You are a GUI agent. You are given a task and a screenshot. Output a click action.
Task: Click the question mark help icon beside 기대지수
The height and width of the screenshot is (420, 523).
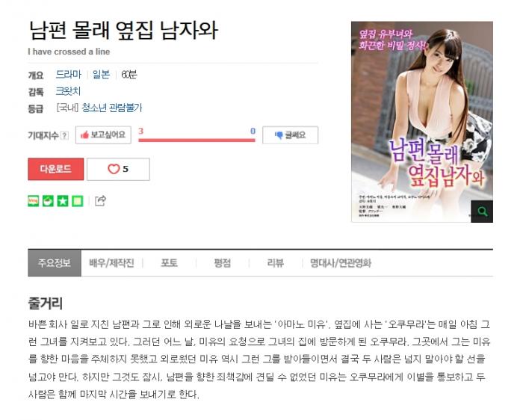64,135
